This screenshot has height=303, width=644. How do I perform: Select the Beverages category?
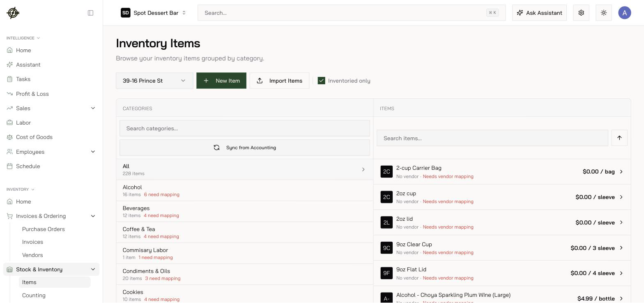(245, 211)
